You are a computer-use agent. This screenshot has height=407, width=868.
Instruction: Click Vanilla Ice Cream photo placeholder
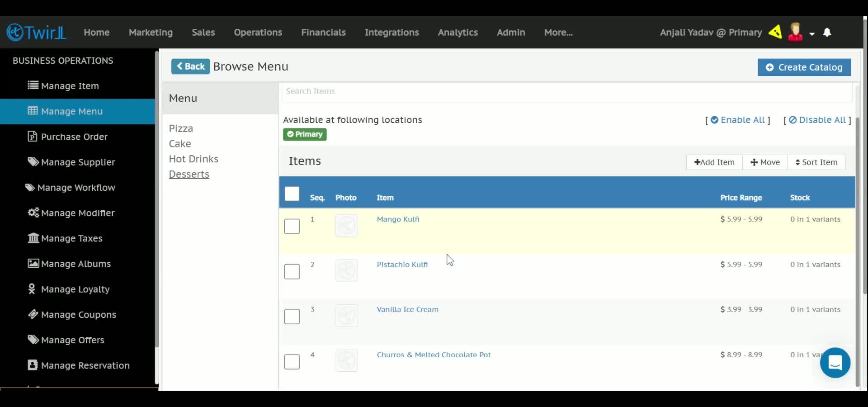[x=347, y=316]
